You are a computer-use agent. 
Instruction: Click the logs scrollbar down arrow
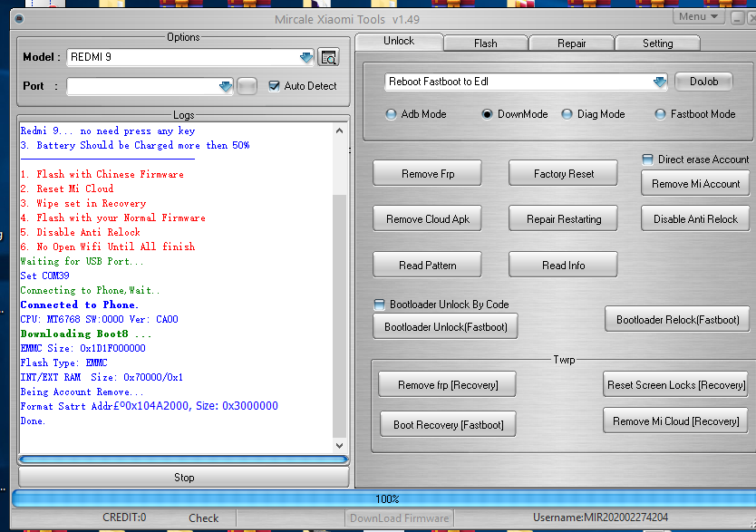(x=339, y=446)
